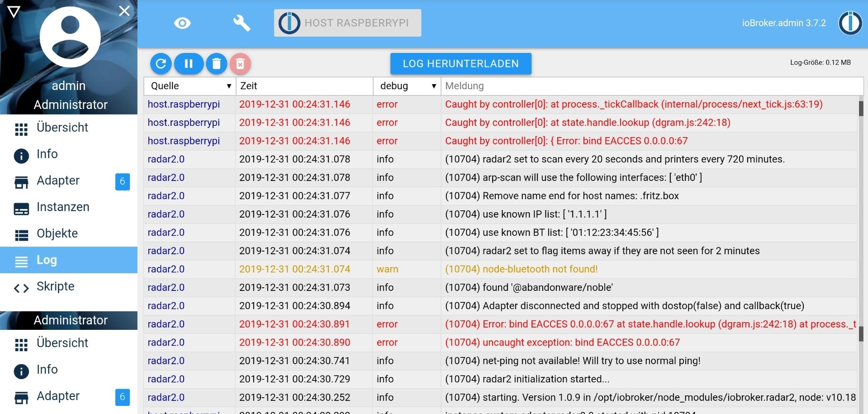Select the Log menu item

point(69,260)
